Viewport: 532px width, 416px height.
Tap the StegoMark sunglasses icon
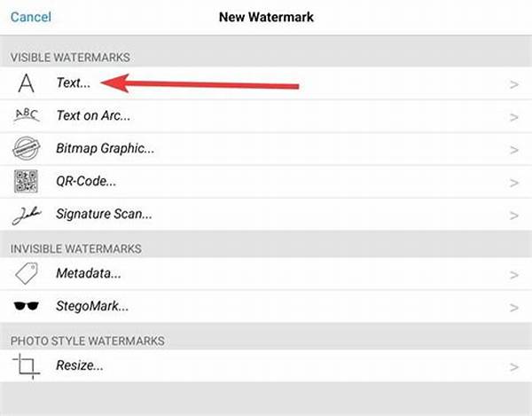point(27,307)
